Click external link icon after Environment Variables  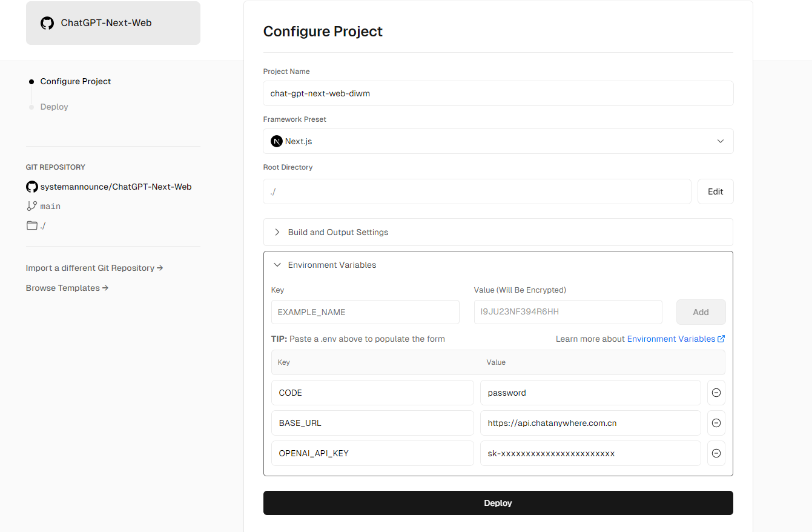[721, 339]
